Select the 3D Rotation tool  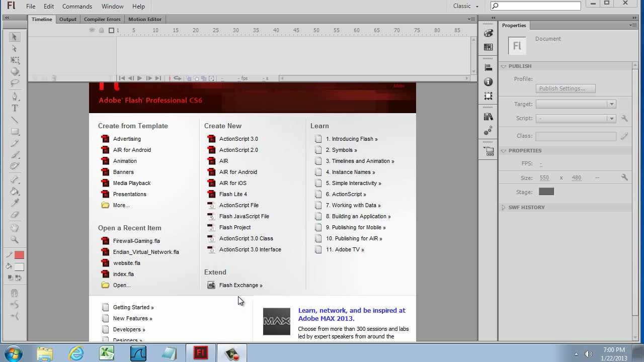[x=15, y=72]
